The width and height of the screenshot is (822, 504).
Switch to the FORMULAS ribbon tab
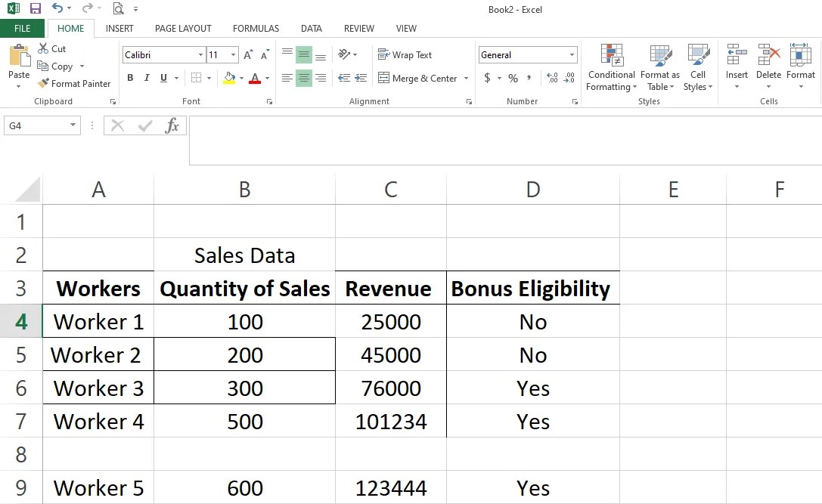click(256, 28)
